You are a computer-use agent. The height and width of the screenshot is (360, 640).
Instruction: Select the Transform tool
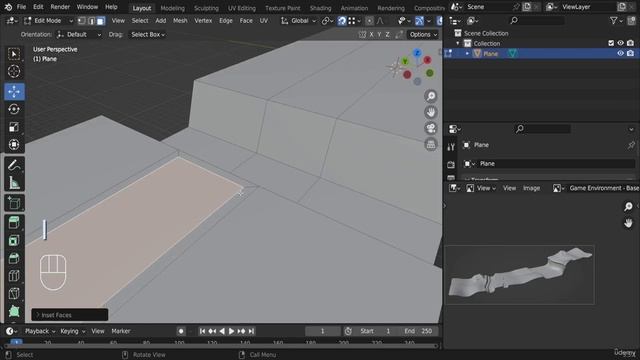coord(14,144)
